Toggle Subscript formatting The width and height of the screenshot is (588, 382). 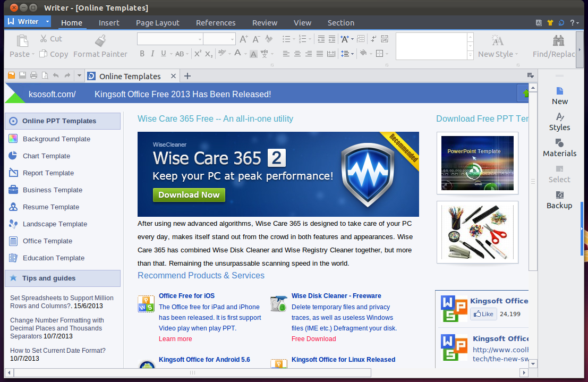[209, 54]
